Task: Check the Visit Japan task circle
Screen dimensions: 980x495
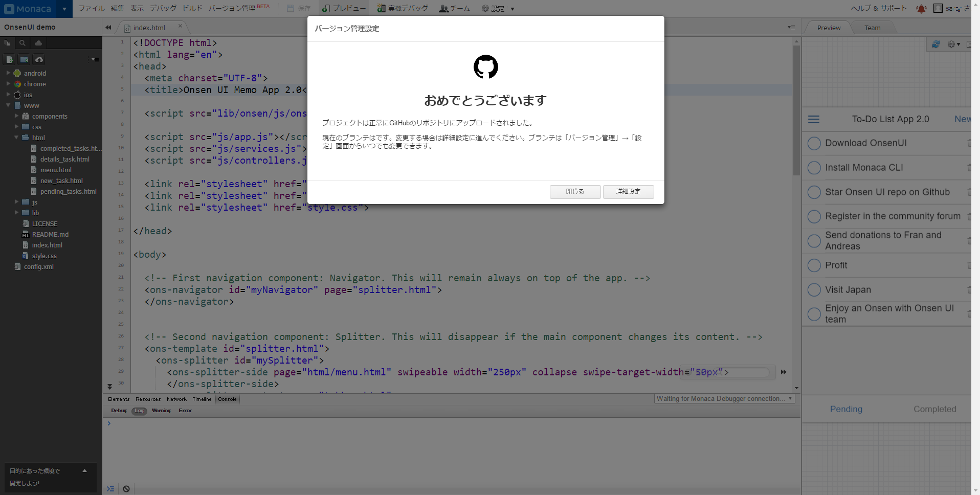Action: 814,290
